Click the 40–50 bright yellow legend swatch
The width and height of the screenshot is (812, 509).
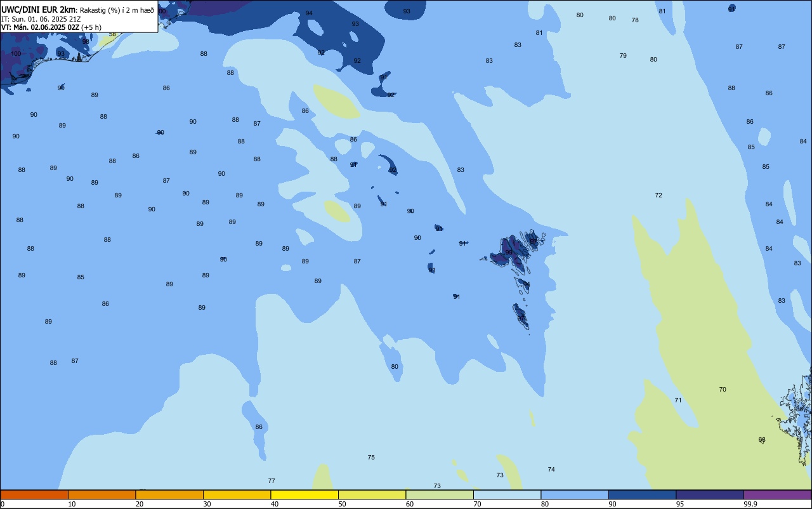304,494
